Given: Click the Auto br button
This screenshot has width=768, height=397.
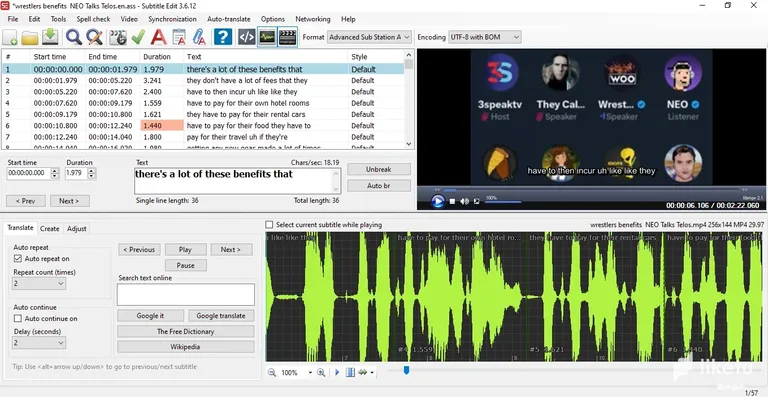Looking at the screenshot, I should point(379,186).
